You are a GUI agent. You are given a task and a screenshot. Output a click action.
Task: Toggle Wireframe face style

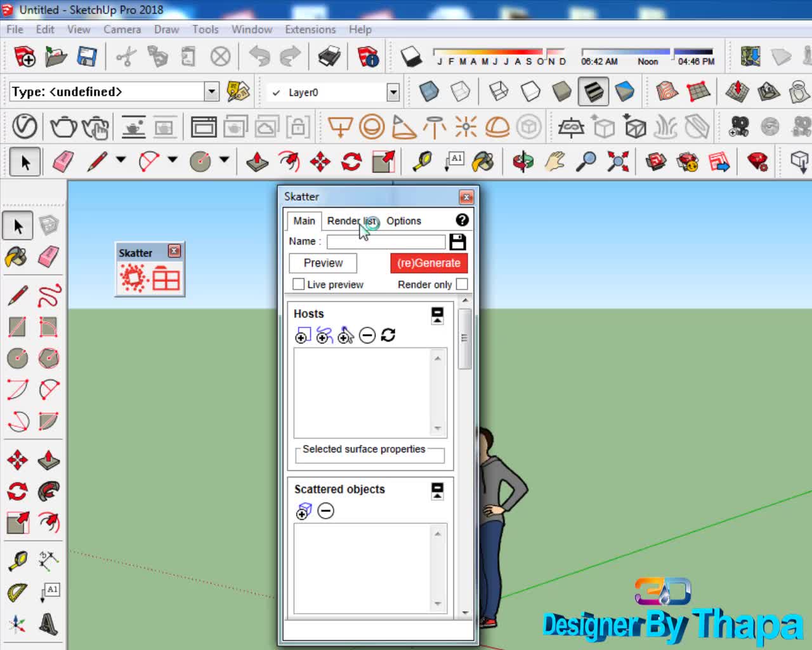pyautogui.click(x=499, y=92)
